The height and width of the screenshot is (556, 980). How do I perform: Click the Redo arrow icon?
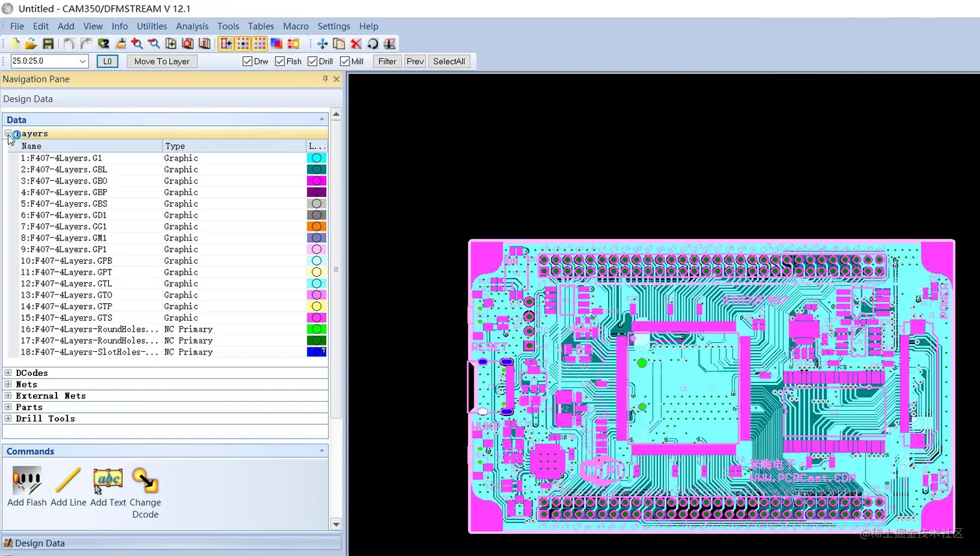tap(86, 43)
